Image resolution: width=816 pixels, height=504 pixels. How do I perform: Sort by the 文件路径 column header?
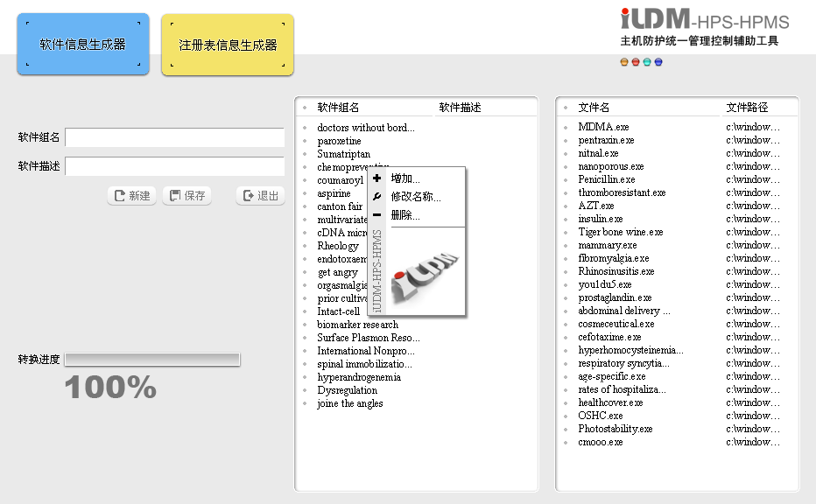(747, 108)
